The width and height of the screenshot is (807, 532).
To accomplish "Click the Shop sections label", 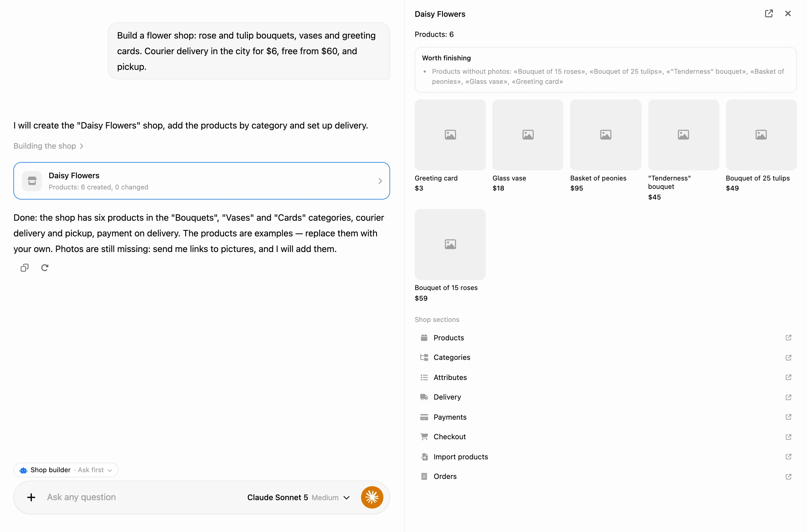I will point(436,320).
